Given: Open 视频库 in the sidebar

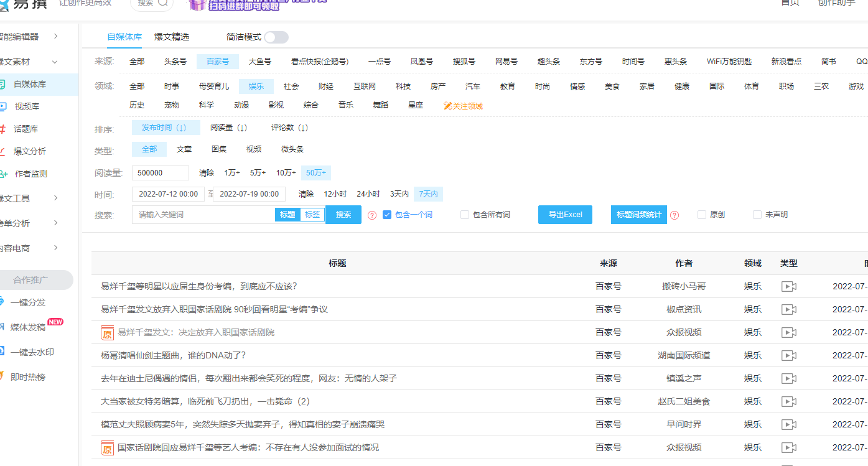Looking at the screenshot, I should click(27, 106).
